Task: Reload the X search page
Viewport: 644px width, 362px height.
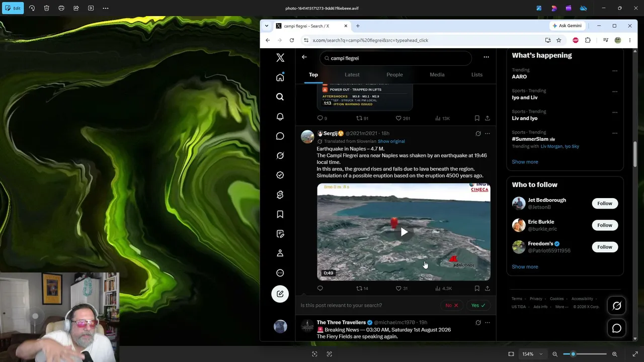Action: 292,40
